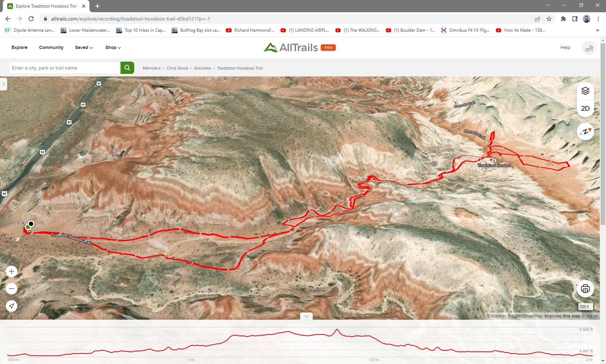606x364 pixels.
Task: Collapse the elevation profile chevron
Action: 306,316
